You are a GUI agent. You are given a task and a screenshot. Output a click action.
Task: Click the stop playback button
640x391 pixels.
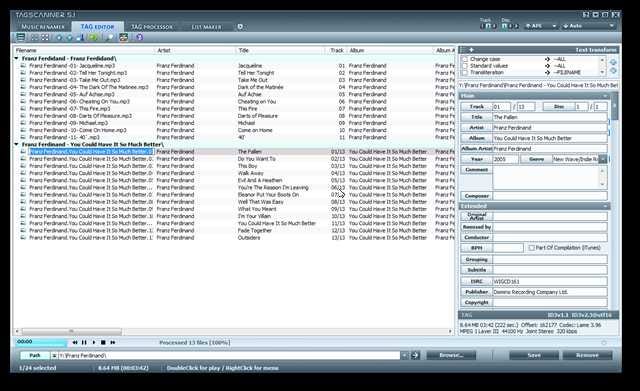[103, 342]
